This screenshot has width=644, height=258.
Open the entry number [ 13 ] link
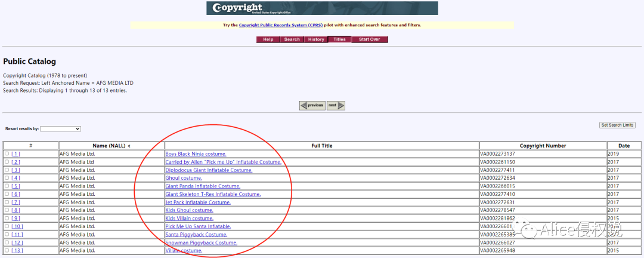tap(17, 251)
